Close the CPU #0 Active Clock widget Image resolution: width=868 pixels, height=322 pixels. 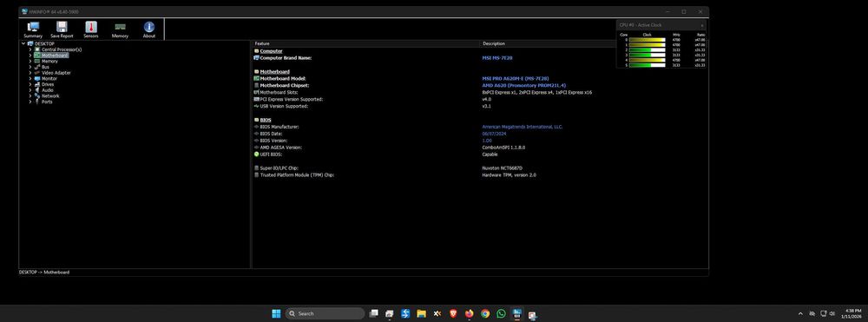[x=702, y=25]
